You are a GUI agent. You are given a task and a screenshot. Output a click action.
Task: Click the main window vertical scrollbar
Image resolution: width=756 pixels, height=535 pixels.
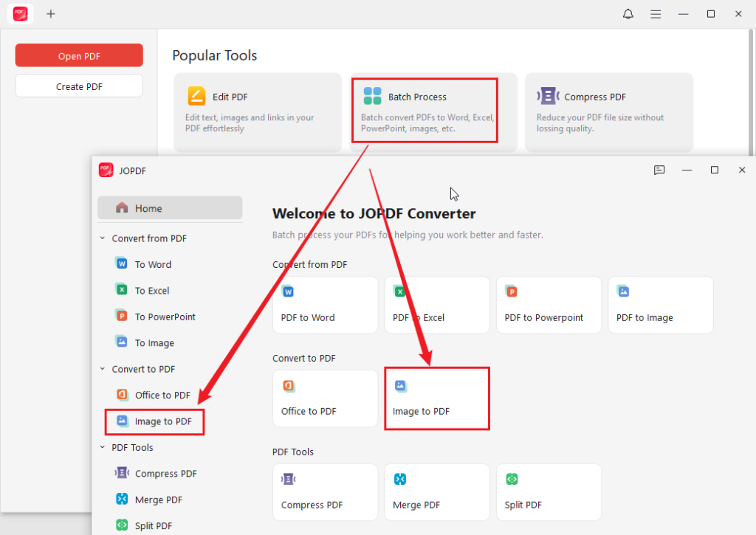coord(750,92)
